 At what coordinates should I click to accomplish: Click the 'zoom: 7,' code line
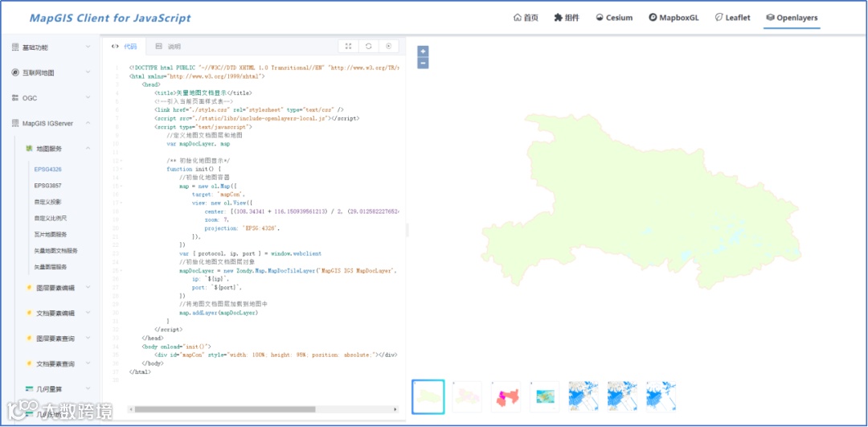click(219, 220)
